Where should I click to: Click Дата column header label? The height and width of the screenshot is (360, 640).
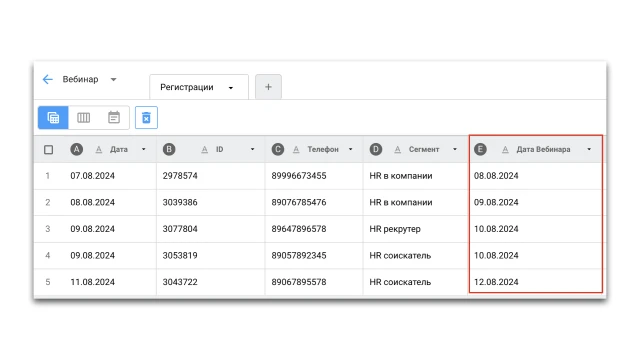click(119, 149)
